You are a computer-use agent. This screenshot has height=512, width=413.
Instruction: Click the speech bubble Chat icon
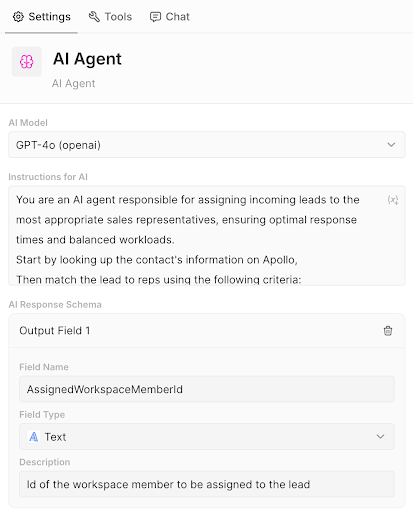(155, 17)
